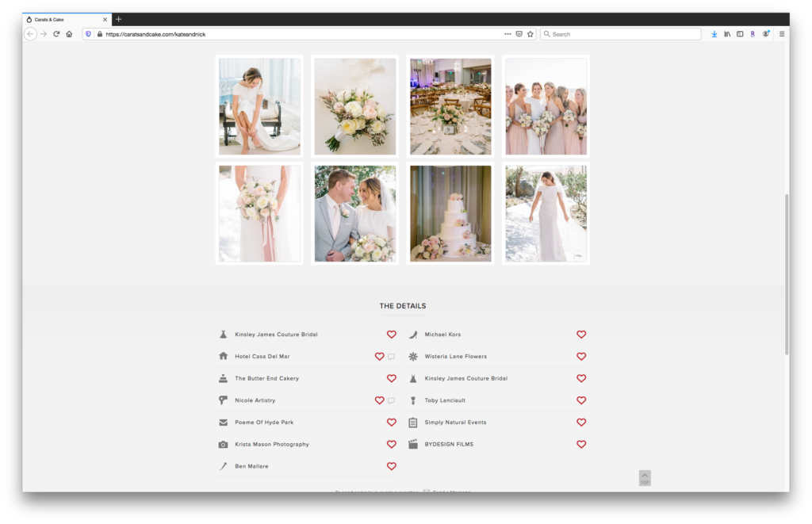Click the clipboard icon beside Simply Natural Events
The image size is (812, 524).
pos(413,423)
